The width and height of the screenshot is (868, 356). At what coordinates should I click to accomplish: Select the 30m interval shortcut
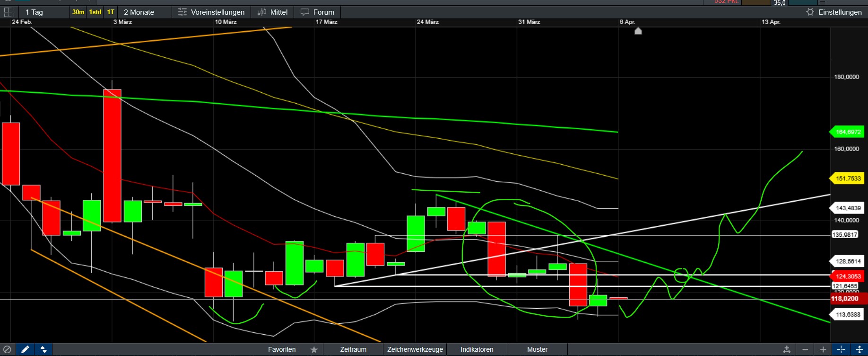pyautogui.click(x=78, y=12)
